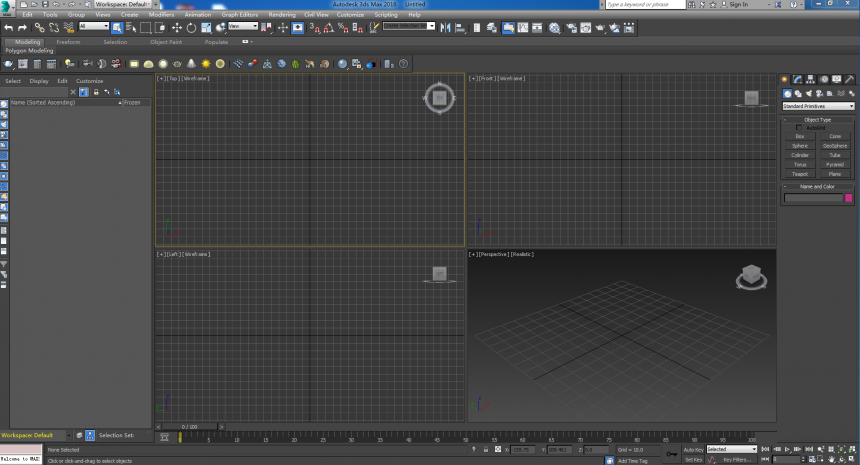Open Render Setup teapot icon

[x=571, y=27]
